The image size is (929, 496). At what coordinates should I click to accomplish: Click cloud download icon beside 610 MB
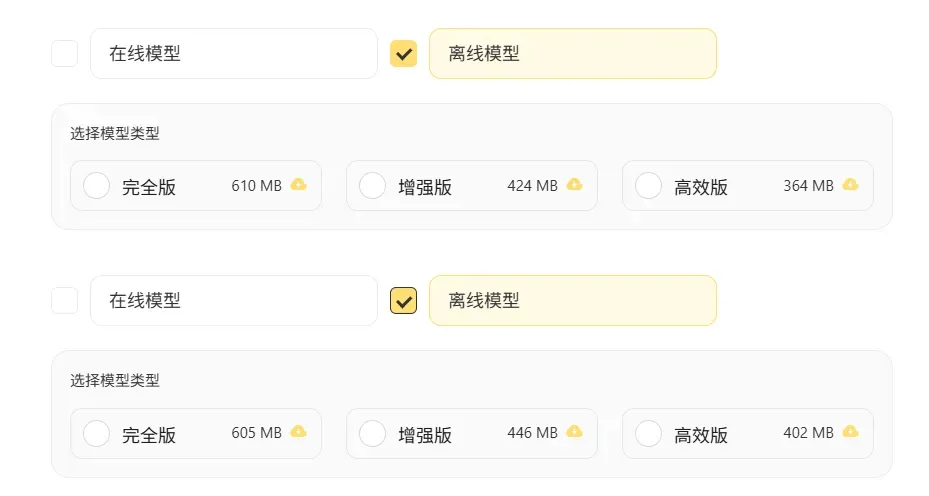coord(299,185)
